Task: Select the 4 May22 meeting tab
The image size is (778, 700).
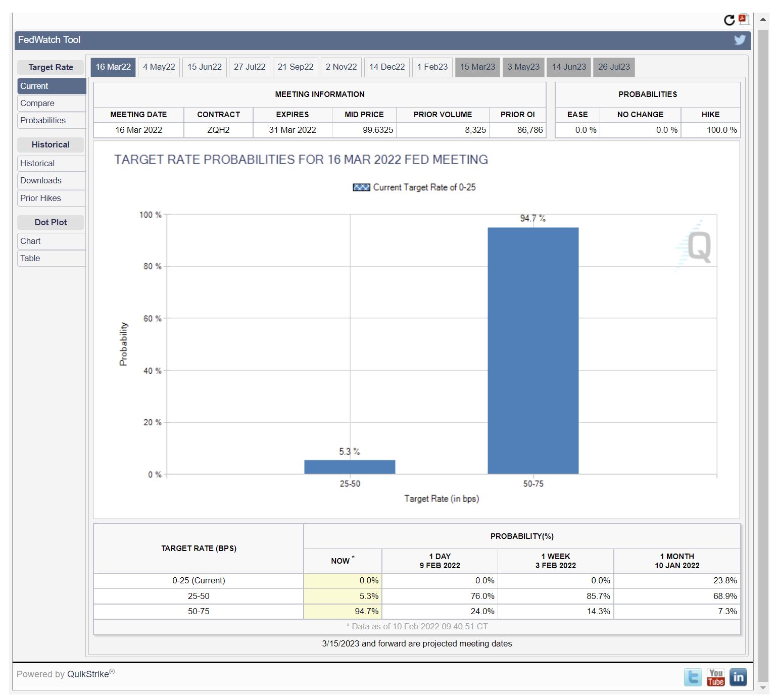Action: (159, 67)
